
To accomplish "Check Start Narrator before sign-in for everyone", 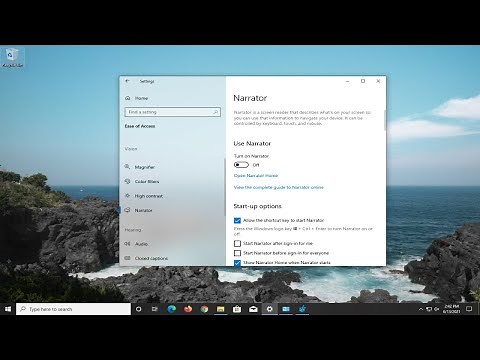I will point(237,253).
